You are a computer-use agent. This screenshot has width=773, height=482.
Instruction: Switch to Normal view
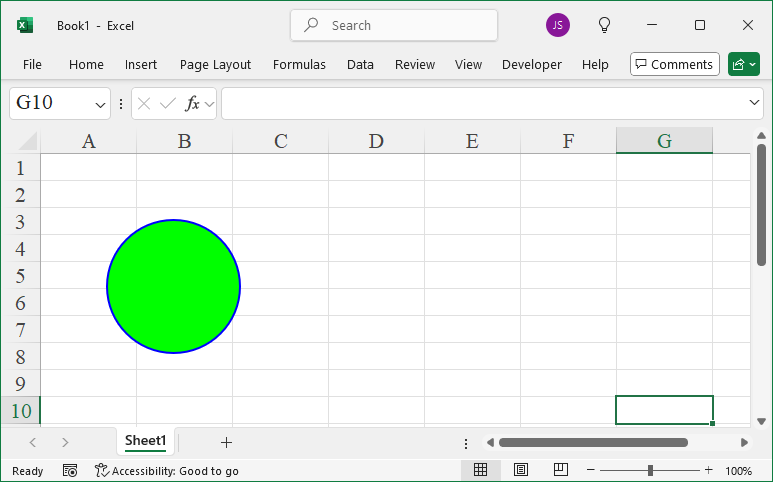click(x=480, y=470)
